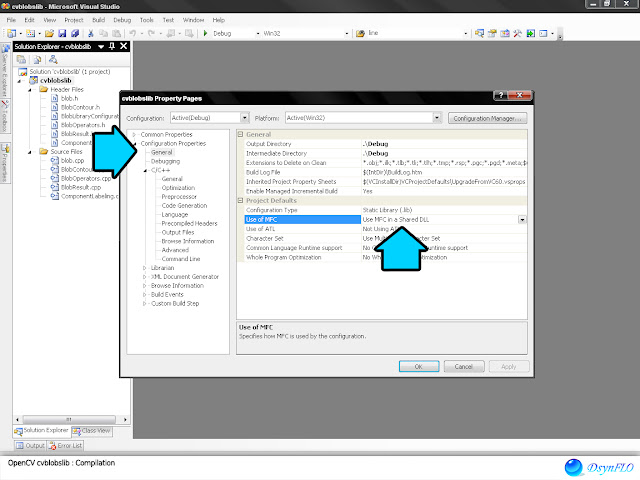Select BlobResult.cpp in Solution Explorer
The width and height of the screenshot is (640, 480).
coord(81,187)
